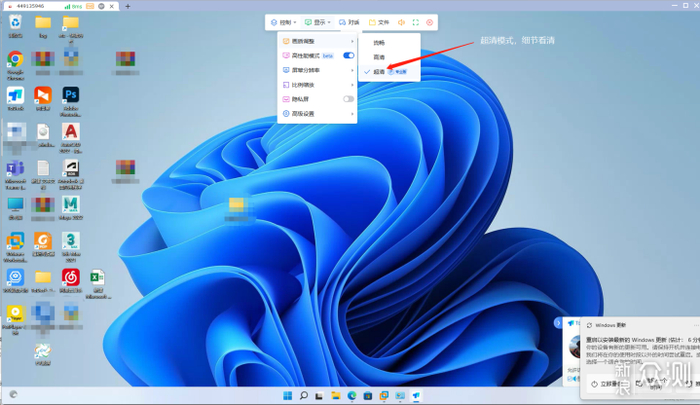Open the AutoCAD desktop shortcut
Viewport: 700px width, 405px height.
71,134
